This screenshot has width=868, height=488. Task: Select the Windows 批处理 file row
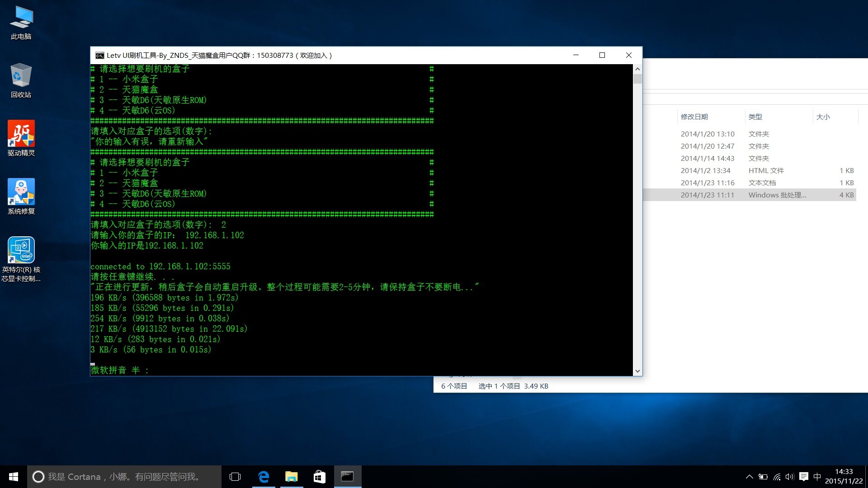(750, 195)
